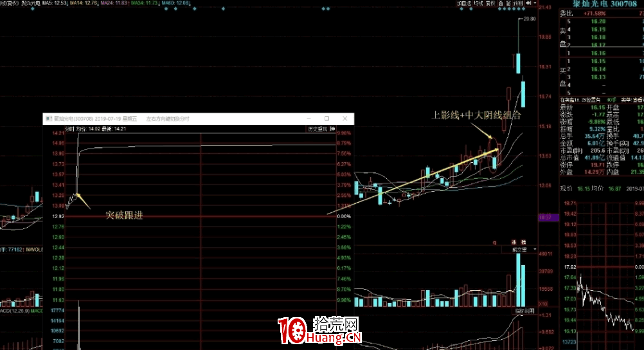This screenshot has height=350, width=644.
Task: Click the MA34: 11.73 indicator label
Action: pos(145,3)
